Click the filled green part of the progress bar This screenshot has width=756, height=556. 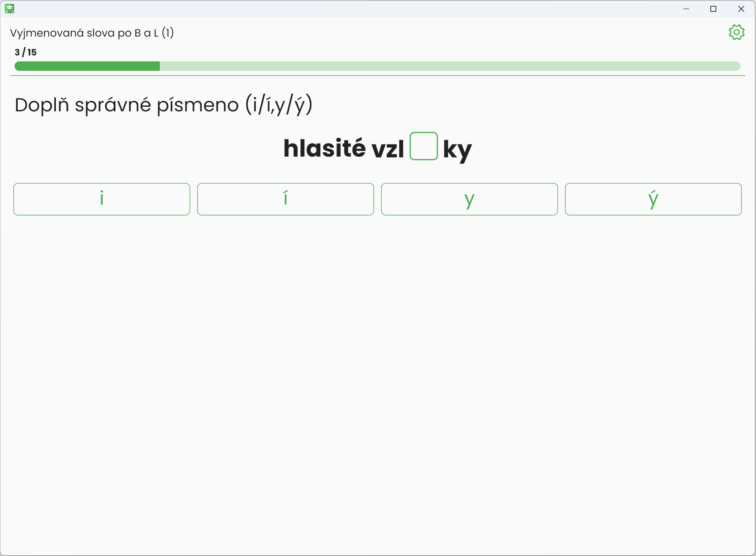[87, 66]
